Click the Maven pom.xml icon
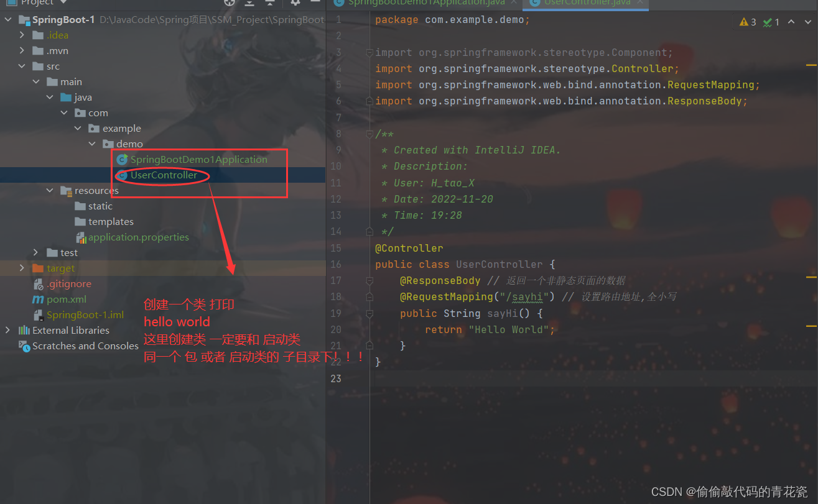The height and width of the screenshot is (504, 818). click(x=39, y=300)
